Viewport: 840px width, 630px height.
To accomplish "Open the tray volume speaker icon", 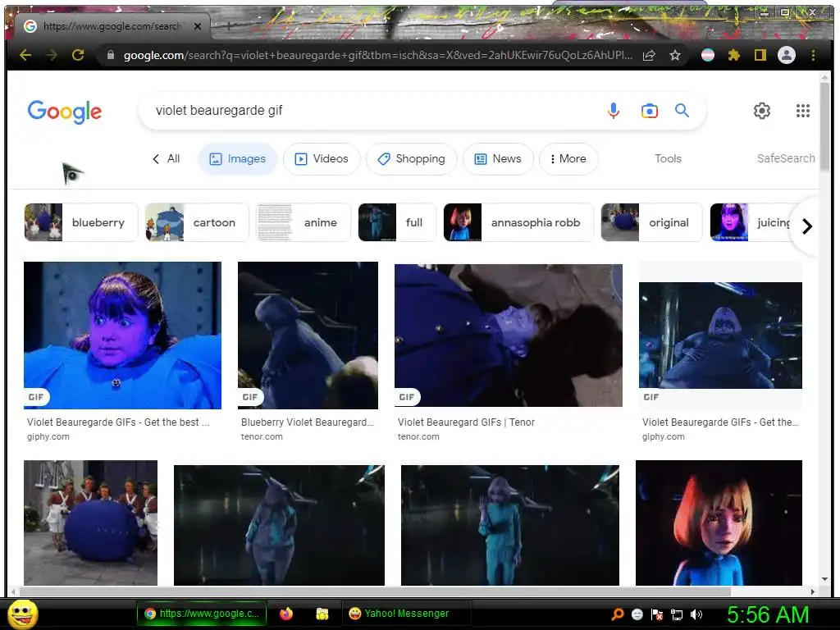I will click(x=696, y=614).
